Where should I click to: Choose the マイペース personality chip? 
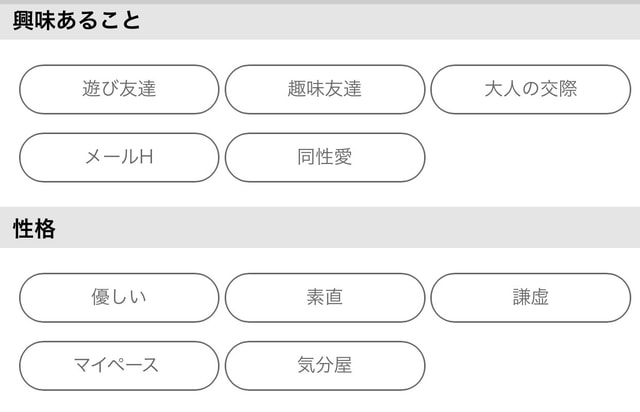(119, 365)
